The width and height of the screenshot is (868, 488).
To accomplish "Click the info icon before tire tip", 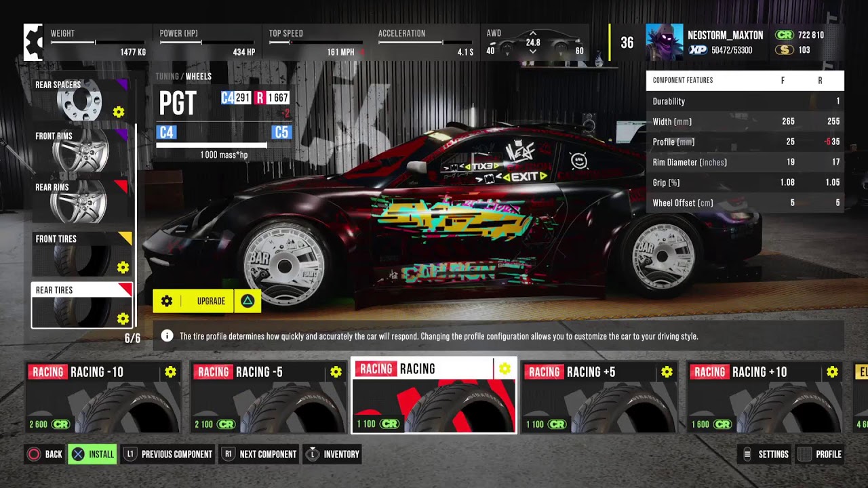I will point(166,336).
